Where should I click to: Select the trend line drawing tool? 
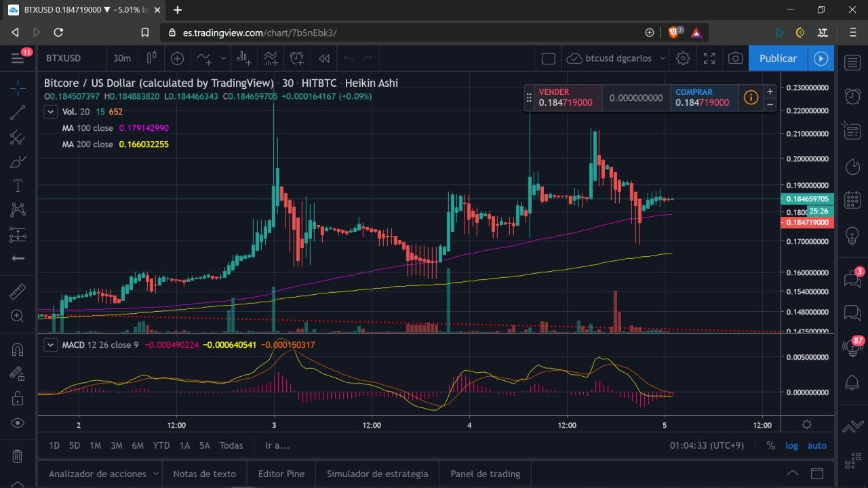coord(18,113)
